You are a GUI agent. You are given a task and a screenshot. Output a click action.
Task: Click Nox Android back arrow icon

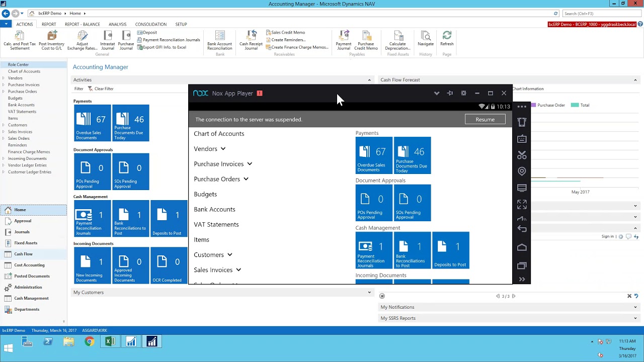[x=522, y=229]
